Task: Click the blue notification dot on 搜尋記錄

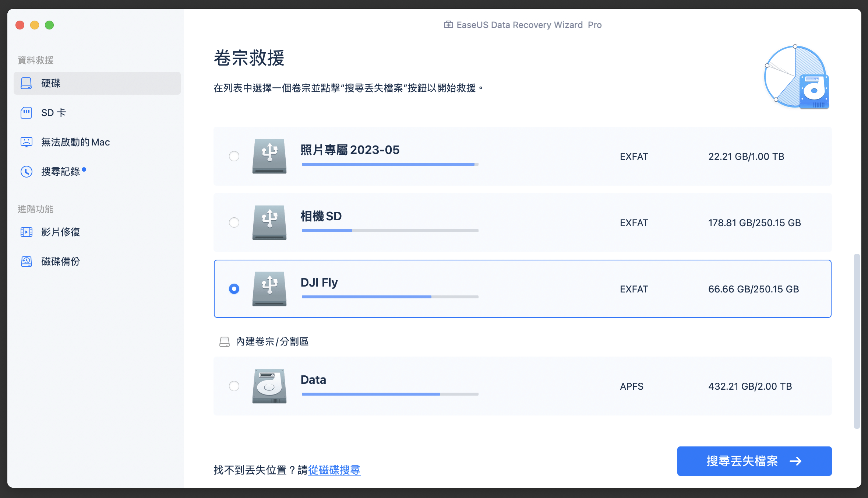Action: pos(84,169)
